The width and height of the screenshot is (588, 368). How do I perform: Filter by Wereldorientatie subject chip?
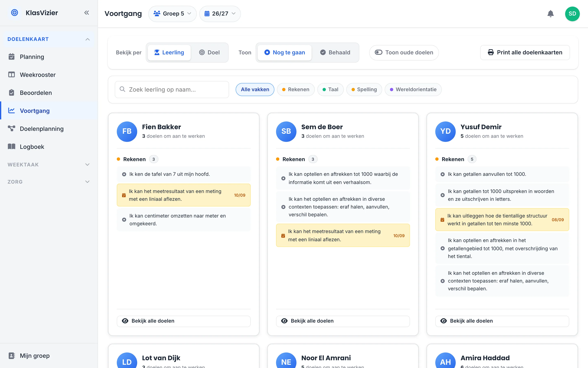tap(413, 89)
